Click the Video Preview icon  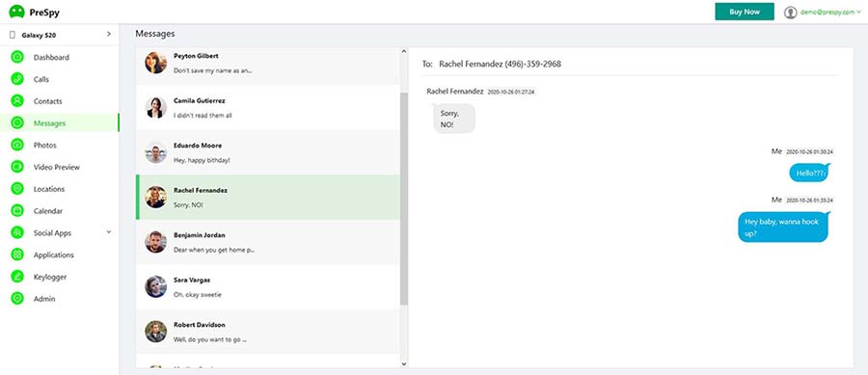click(17, 167)
